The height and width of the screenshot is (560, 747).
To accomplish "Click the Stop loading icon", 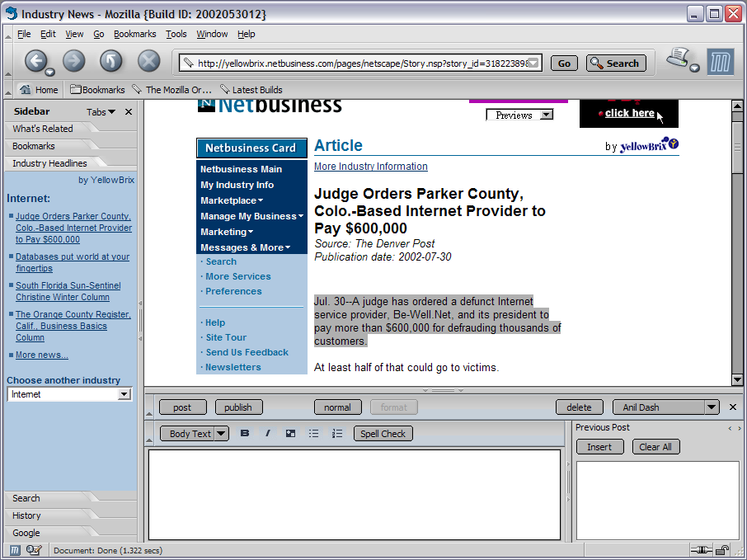I will tap(149, 61).
